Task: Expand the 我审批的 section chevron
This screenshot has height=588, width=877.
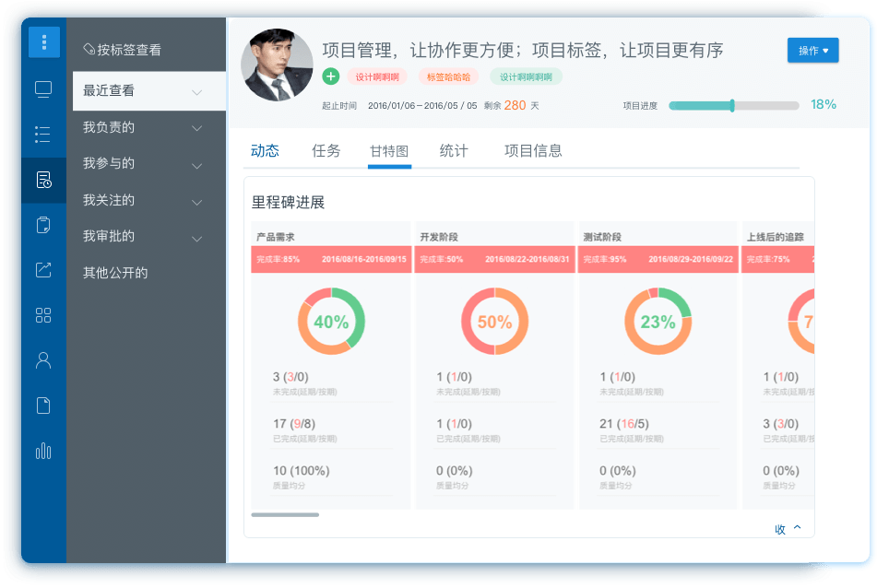Action: [x=196, y=240]
